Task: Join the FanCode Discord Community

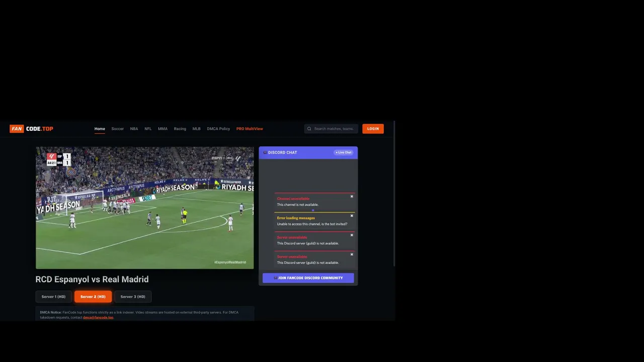Action: coord(308,278)
